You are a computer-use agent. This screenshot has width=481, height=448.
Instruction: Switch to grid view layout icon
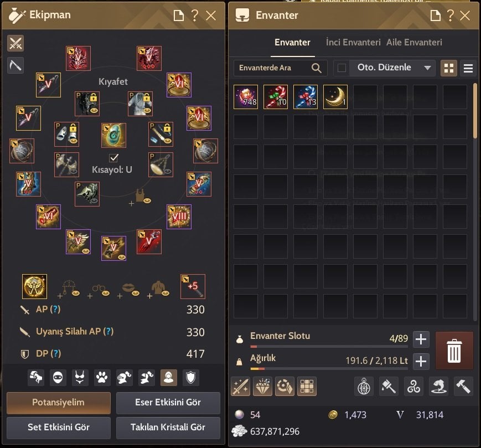click(449, 68)
